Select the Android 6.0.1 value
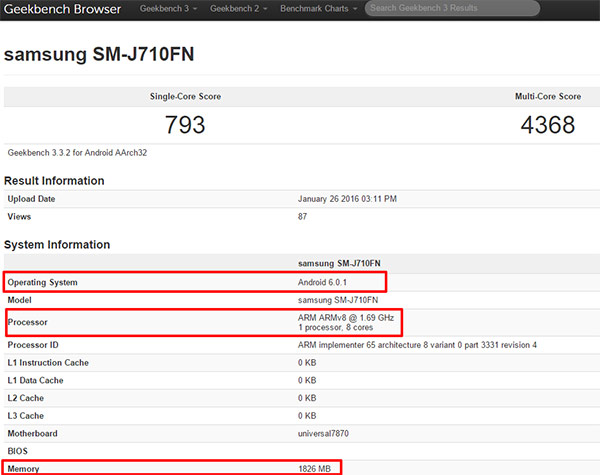The image size is (600, 475). (x=322, y=282)
